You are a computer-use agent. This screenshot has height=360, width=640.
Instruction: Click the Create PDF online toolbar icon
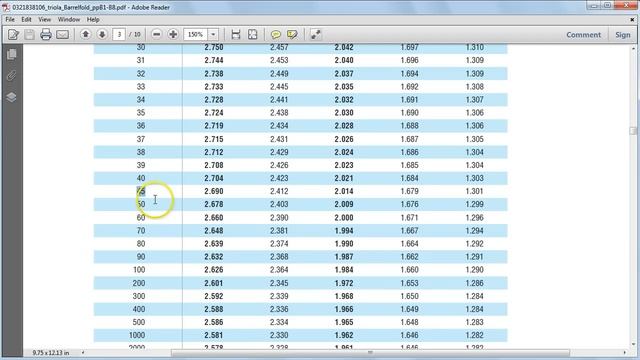click(13, 35)
